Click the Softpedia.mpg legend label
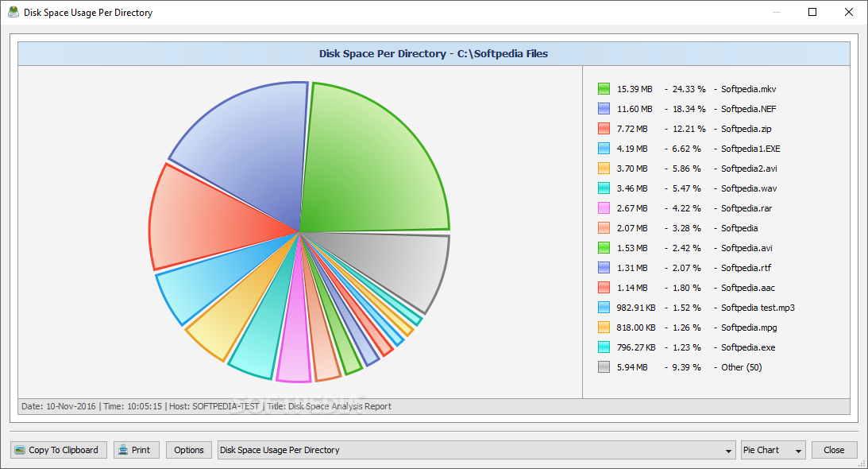Viewport: 868px width, 469px height. (749, 328)
